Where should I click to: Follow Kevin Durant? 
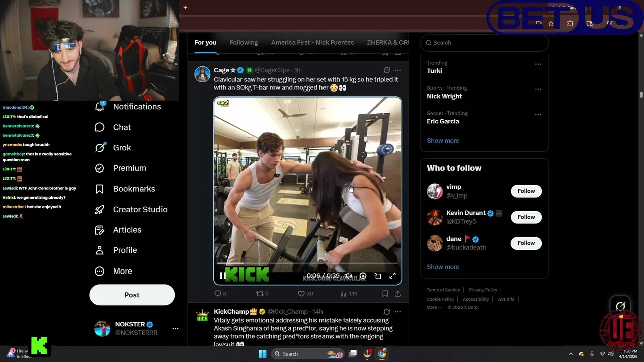[526, 217]
